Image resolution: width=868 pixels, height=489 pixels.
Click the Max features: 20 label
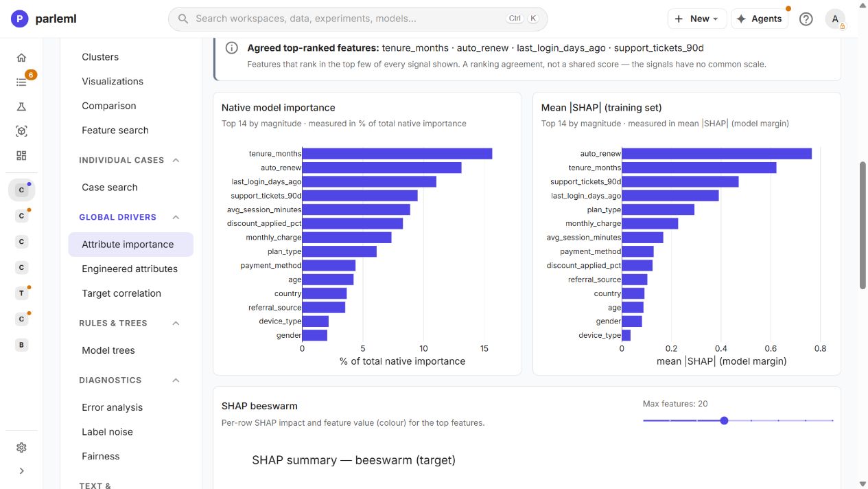coord(675,404)
